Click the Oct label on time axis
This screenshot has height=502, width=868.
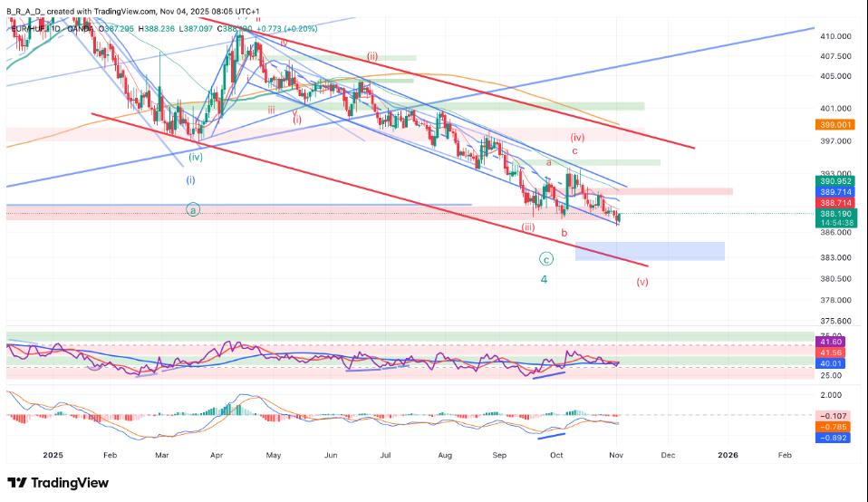click(x=557, y=455)
